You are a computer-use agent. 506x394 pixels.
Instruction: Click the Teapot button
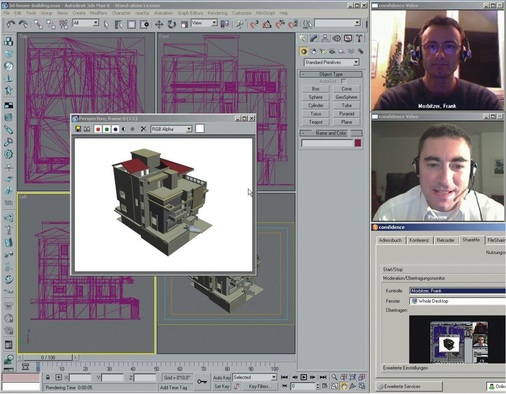pos(316,122)
